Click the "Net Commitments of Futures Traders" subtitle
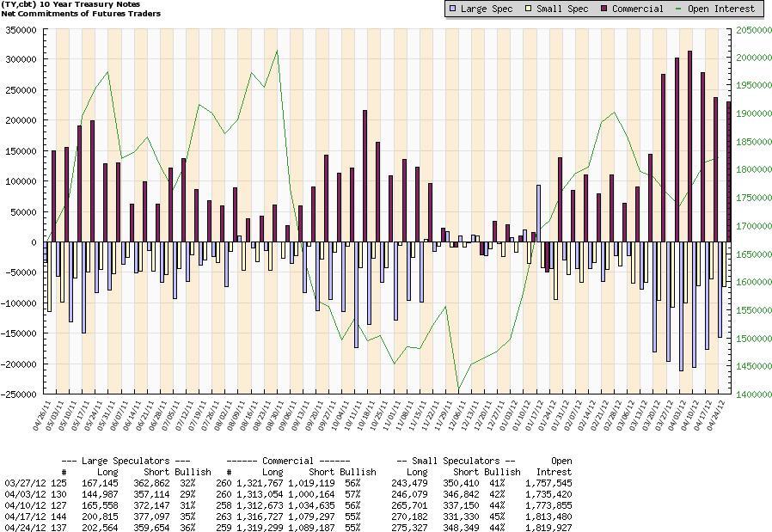 pyautogui.click(x=81, y=13)
